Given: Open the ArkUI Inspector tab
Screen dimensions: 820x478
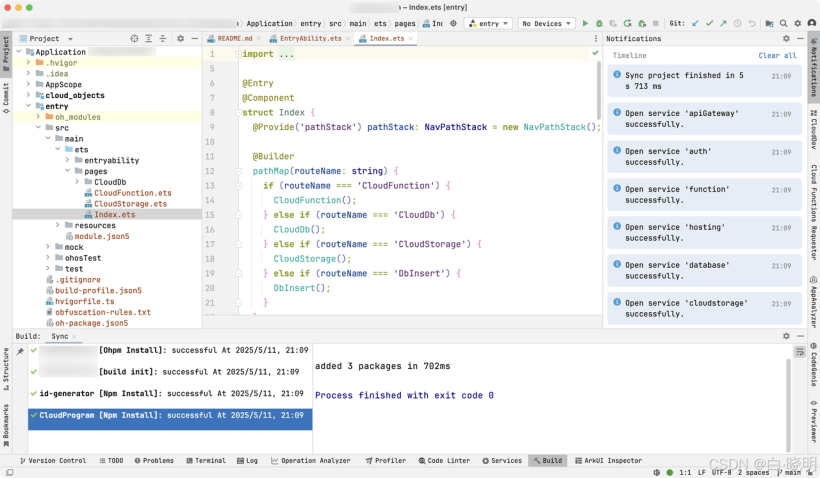Looking at the screenshot, I should click(609, 461).
